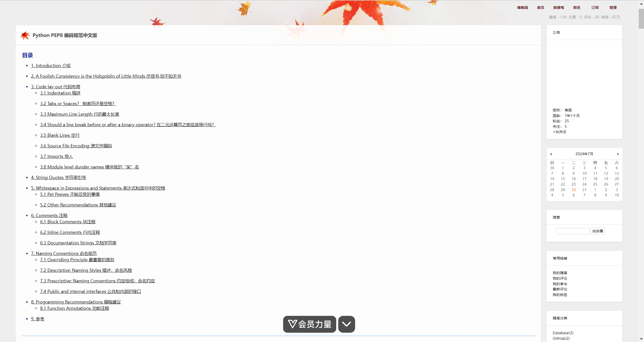Screen dimensions: 644x342
Task: Select highlighted date 30 in July calendar
Action: 574,190
